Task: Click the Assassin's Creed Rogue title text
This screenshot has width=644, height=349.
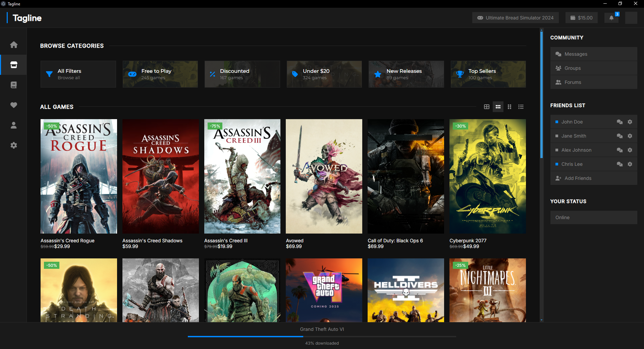Action: 67,241
